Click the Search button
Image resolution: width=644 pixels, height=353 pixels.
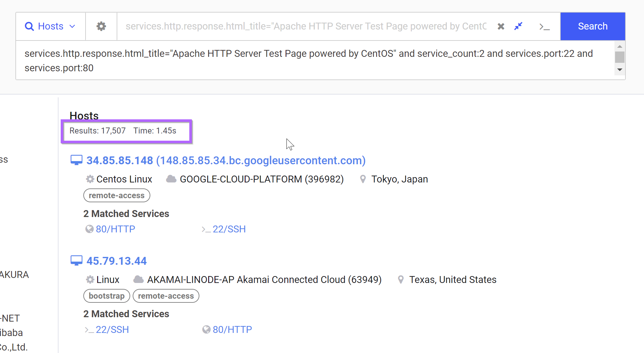593,26
